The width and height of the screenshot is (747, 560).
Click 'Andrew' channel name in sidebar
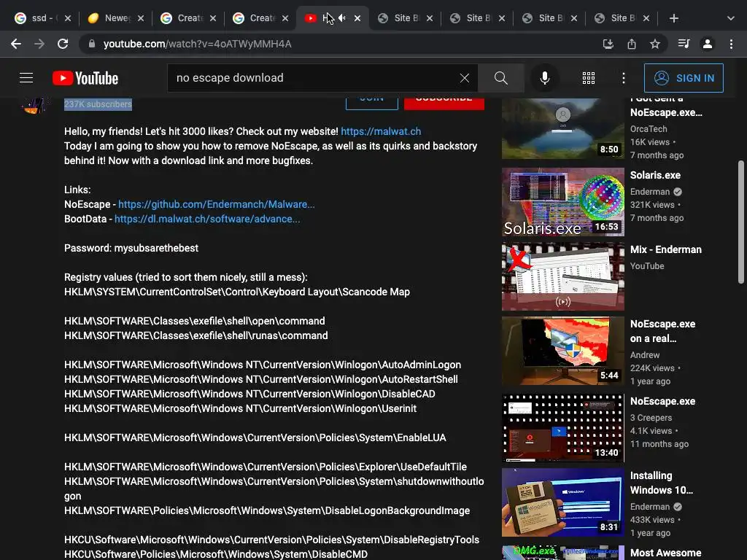pyautogui.click(x=645, y=355)
